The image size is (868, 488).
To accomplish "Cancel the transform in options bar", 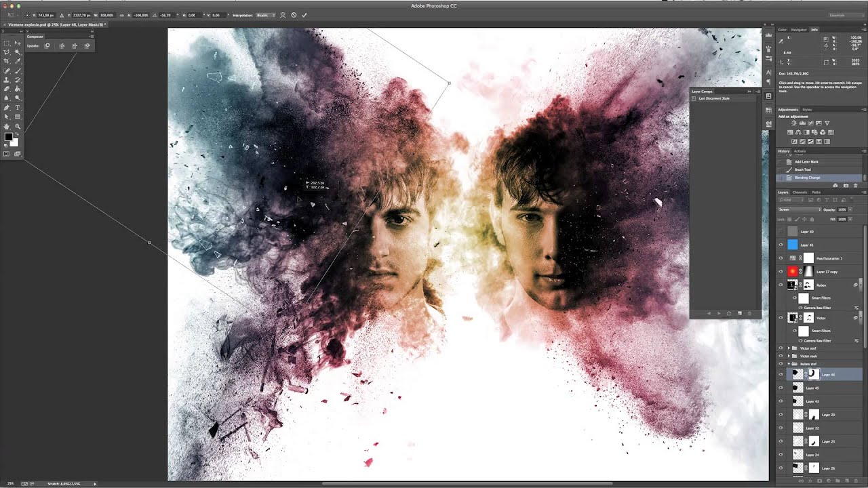I will 294,15.
